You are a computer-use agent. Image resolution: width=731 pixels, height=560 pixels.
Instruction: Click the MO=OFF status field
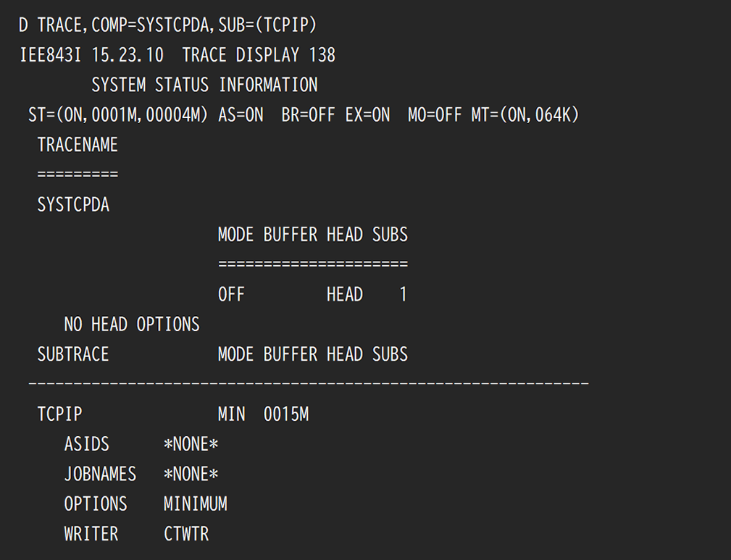pyautogui.click(x=435, y=114)
